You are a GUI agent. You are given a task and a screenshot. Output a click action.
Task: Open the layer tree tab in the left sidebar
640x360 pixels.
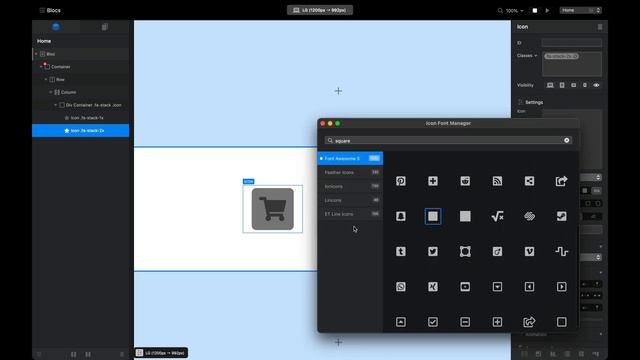point(56,27)
